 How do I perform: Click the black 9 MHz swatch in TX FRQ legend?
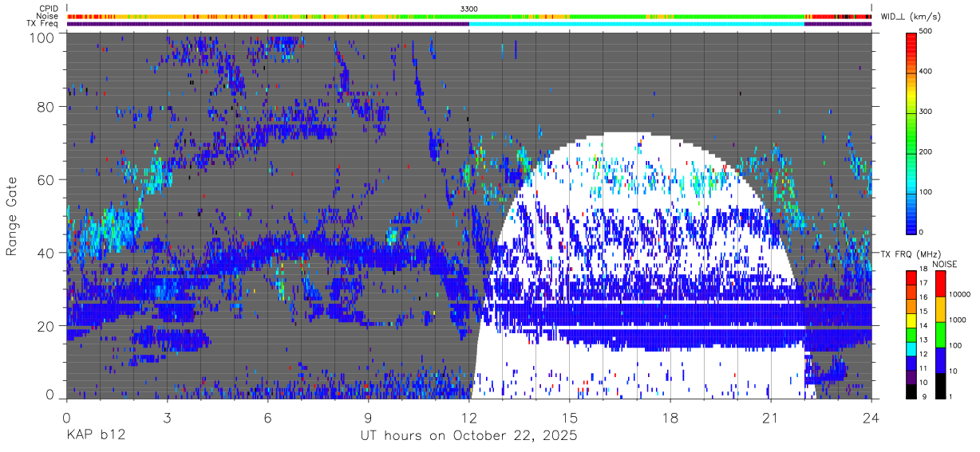911,391
